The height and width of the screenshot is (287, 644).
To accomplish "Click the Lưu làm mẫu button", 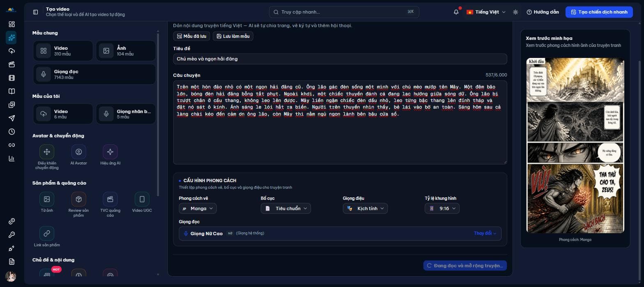I will [x=233, y=36].
